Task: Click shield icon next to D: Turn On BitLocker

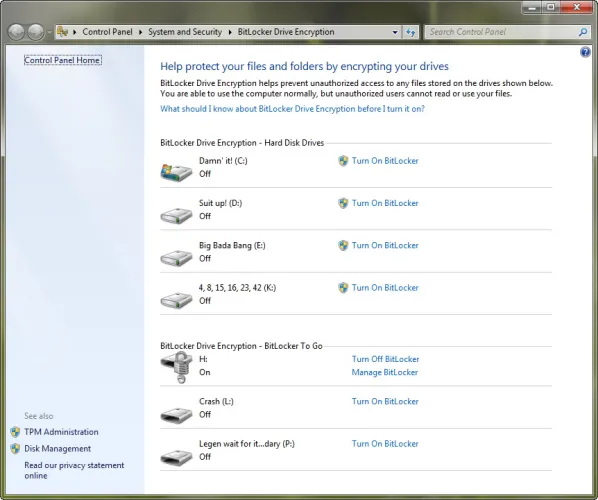Action: point(343,203)
